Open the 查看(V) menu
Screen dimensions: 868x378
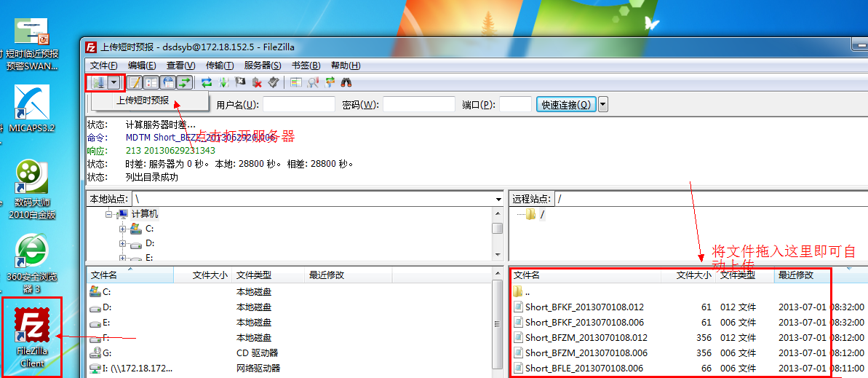pos(181,65)
